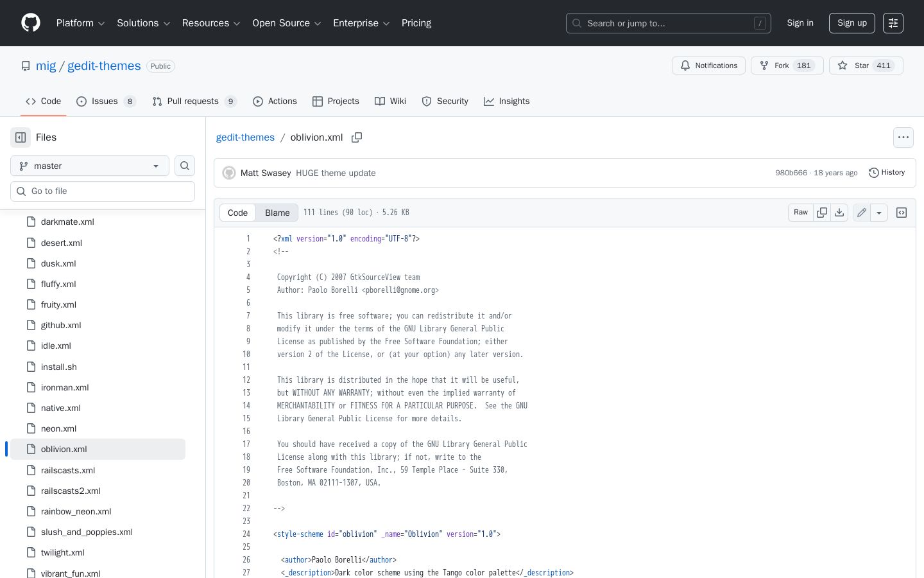Open install.sh in file tree

tap(98, 367)
